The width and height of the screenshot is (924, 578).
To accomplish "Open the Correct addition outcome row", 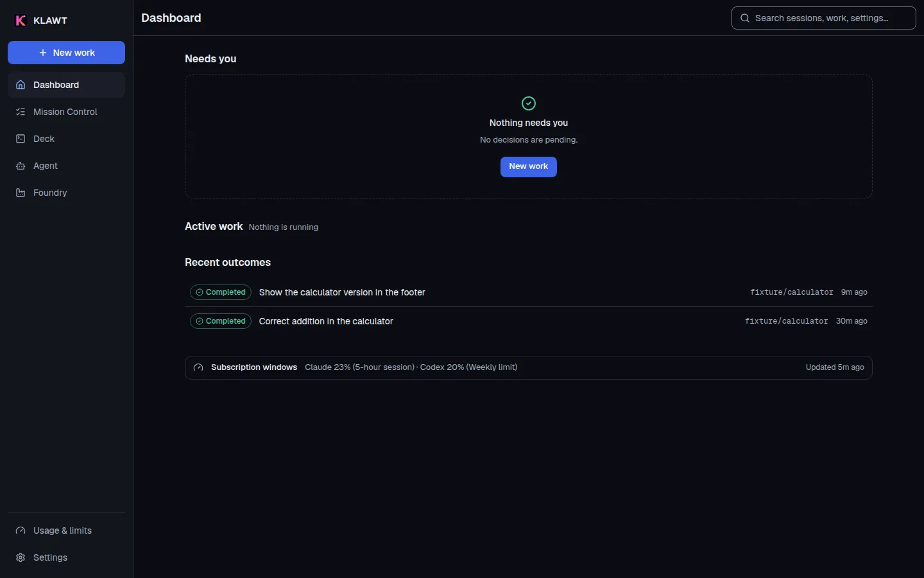I will pyautogui.click(x=529, y=321).
